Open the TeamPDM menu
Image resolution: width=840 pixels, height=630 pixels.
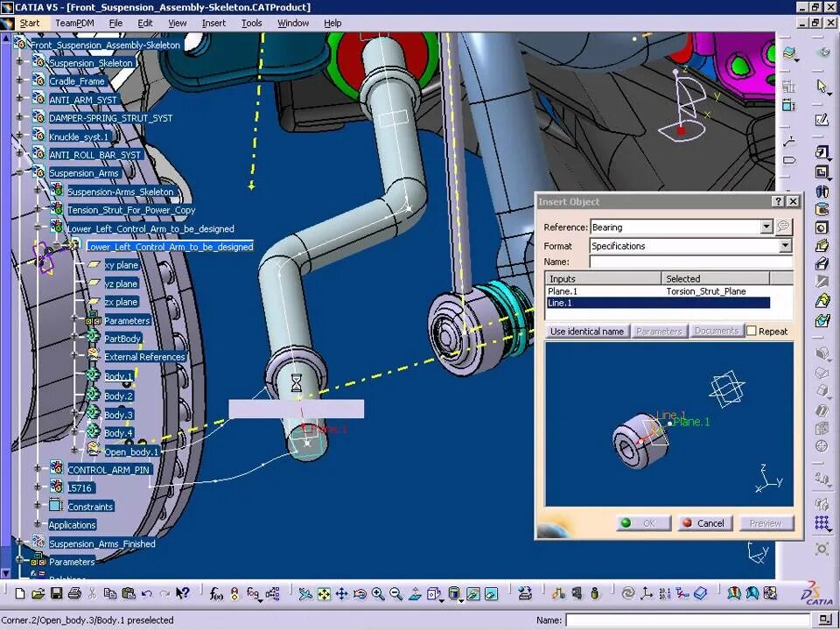pos(74,23)
